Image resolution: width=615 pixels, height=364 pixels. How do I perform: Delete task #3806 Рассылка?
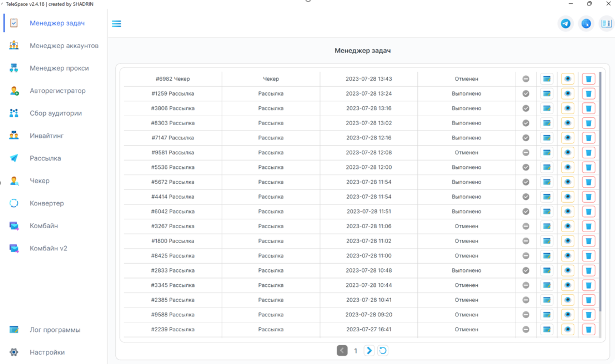tap(589, 108)
